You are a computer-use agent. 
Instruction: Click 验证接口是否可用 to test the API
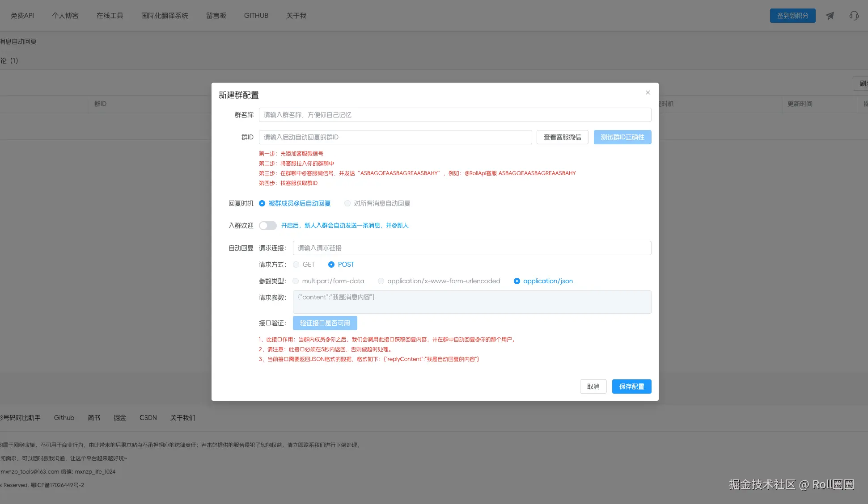[x=325, y=323]
